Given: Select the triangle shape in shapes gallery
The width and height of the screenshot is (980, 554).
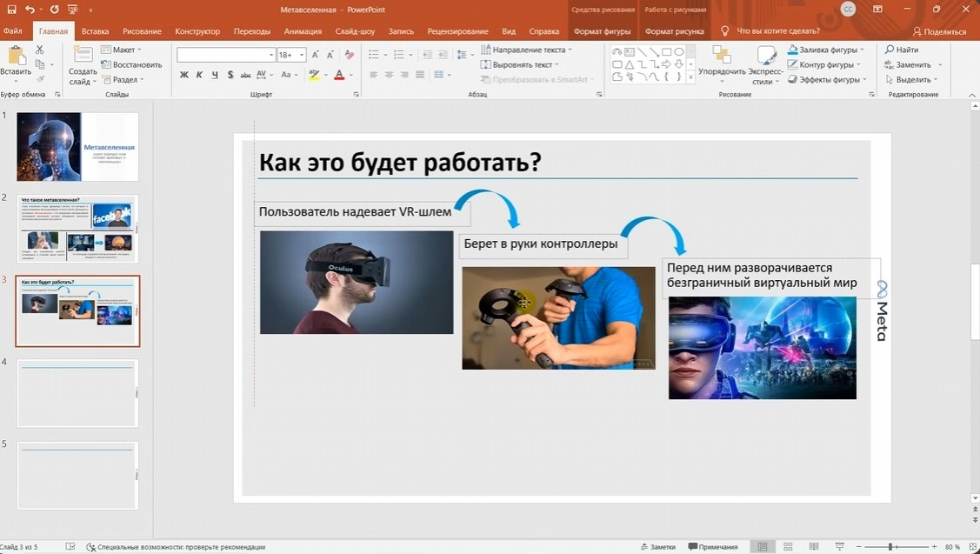Looking at the screenshot, I should [x=630, y=64].
